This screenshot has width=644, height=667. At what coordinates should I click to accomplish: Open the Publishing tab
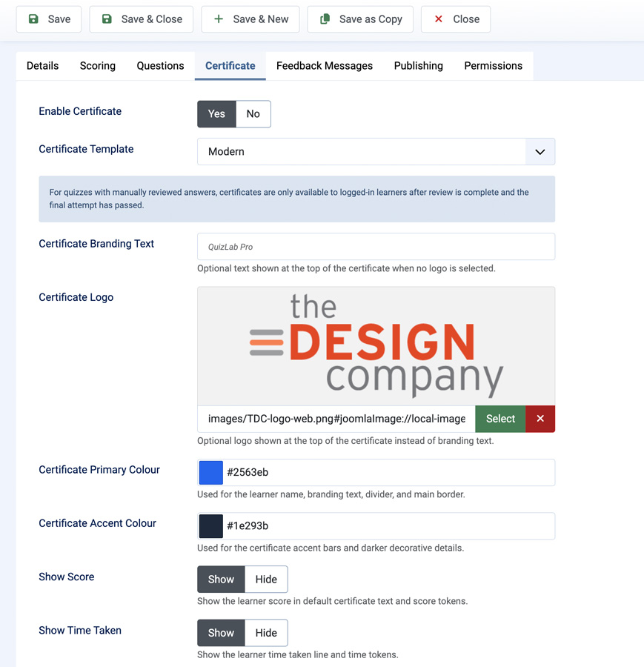point(419,65)
